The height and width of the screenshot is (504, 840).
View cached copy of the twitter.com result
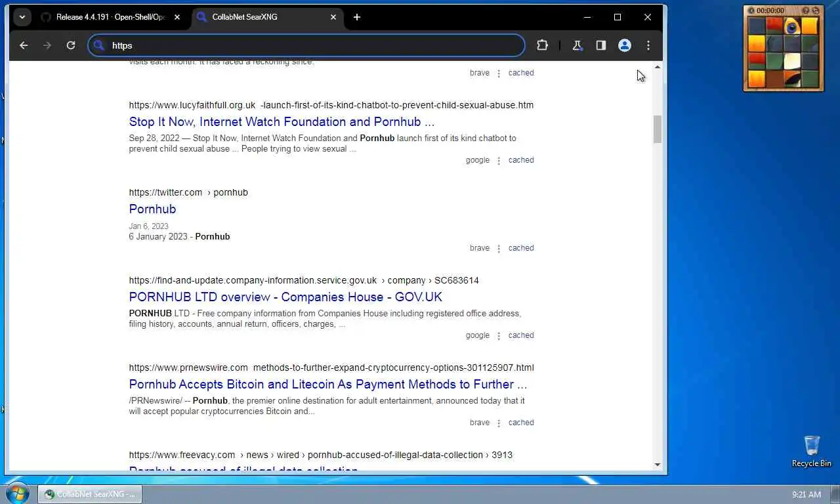click(x=521, y=248)
